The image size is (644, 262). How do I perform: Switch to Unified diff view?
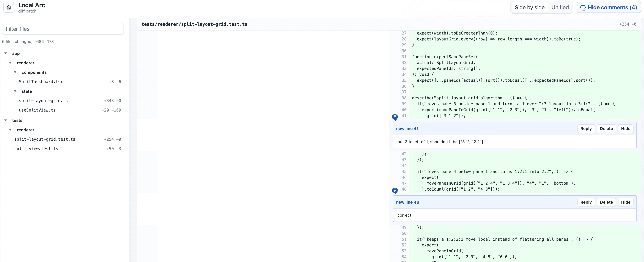click(x=560, y=7)
